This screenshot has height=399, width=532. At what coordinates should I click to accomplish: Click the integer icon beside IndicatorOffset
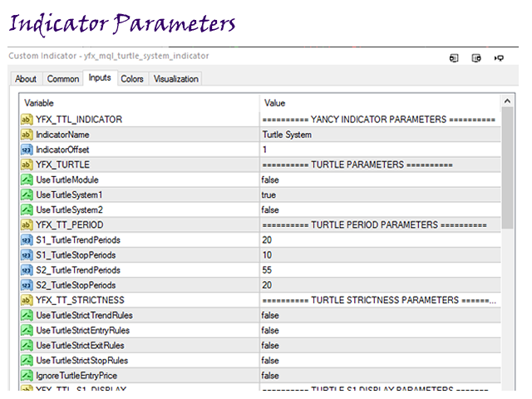[x=27, y=150]
